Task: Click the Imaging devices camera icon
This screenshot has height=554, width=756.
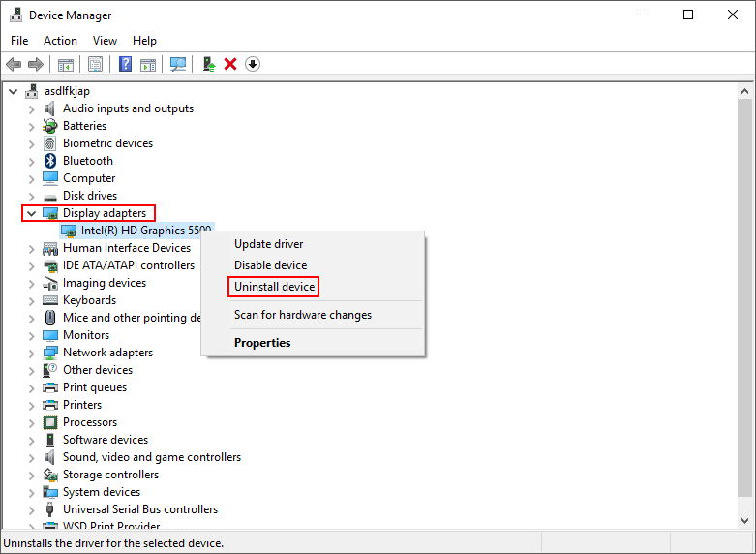Action: coord(50,283)
